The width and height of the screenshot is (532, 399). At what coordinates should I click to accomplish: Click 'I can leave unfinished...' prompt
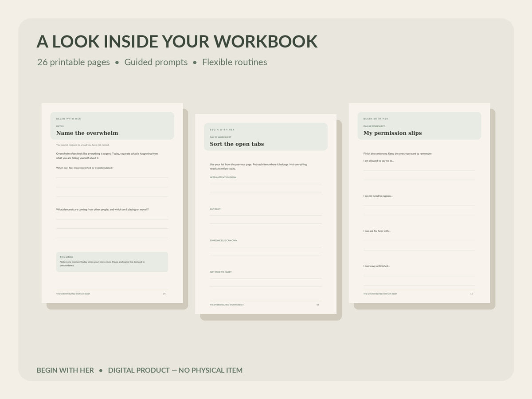(377, 266)
